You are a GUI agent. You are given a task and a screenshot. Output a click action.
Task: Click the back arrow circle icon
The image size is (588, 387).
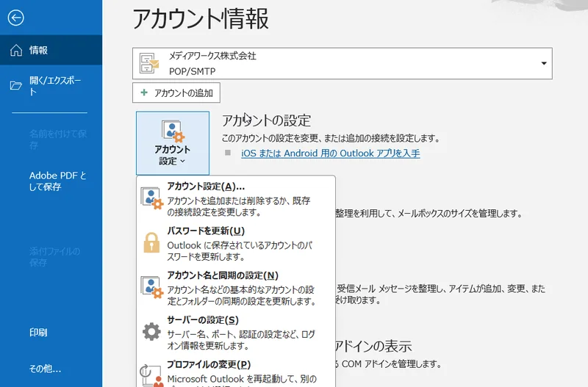tap(15, 18)
